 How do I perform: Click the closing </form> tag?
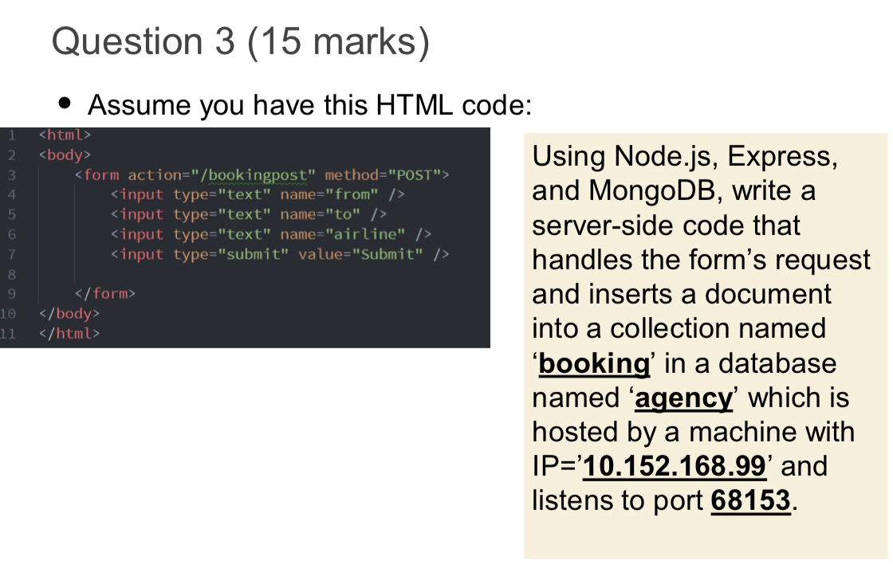105,293
